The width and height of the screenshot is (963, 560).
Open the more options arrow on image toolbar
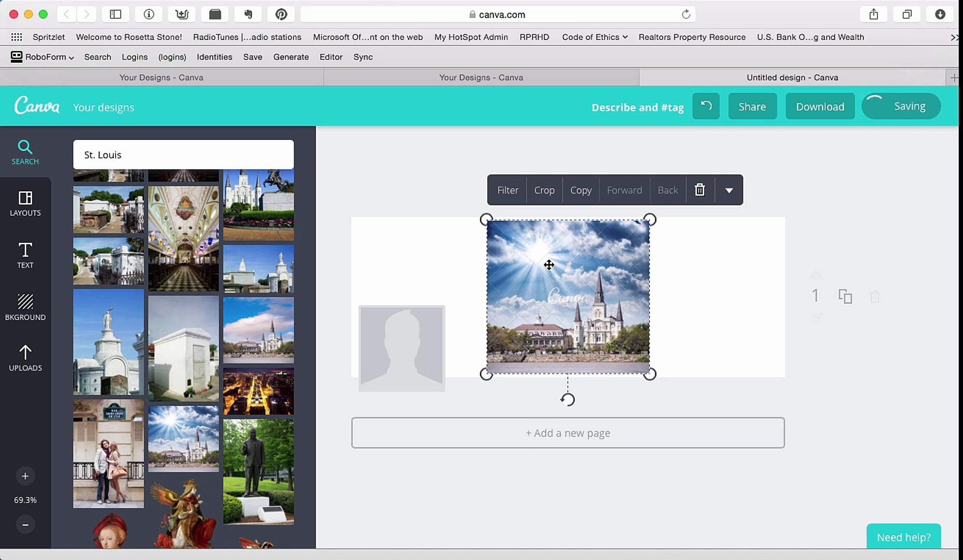[x=729, y=190]
